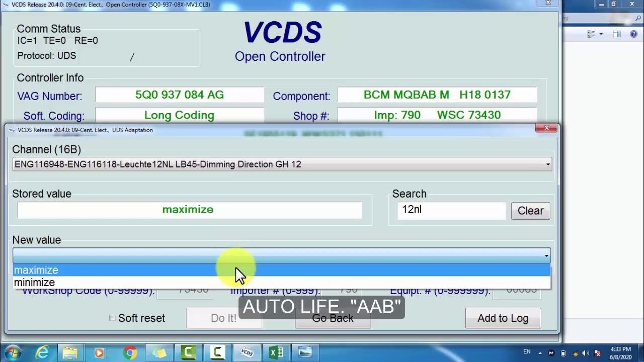Open the File Explorer taskbar icon
Viewport: 644px width, 362px height.
pos(70,352)
